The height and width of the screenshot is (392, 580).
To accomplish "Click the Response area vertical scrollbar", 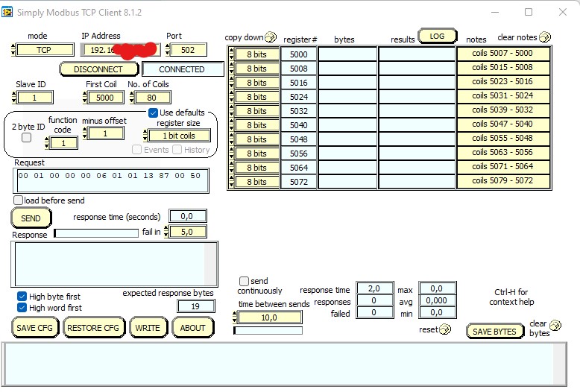I will click(210, 264).
